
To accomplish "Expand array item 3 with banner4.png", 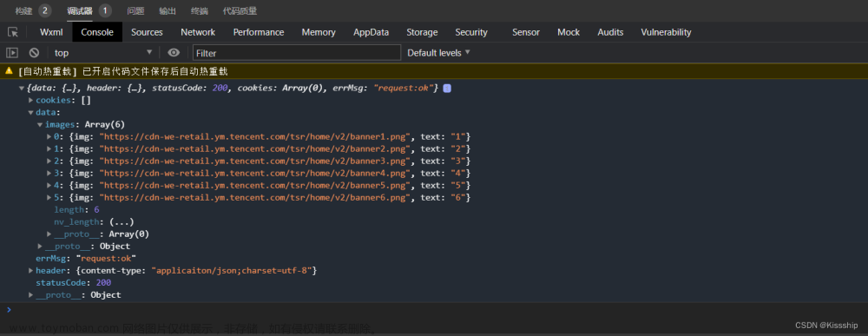I will click(x=49, y=174).
